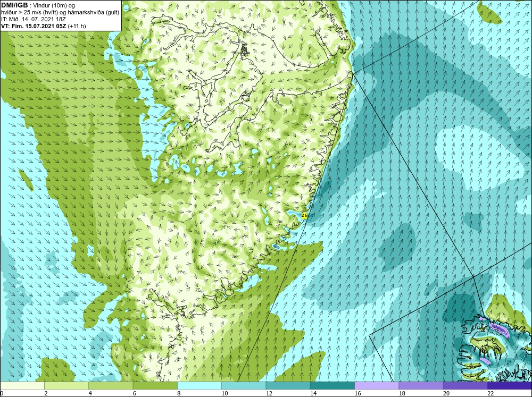Click the pale cyan 8–10 legend swatch
The image size is (532, 397).
click(x=199, y=386)
